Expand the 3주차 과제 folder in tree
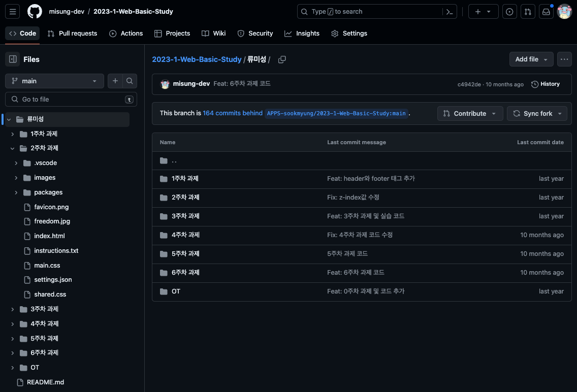The height and width of the screenshot is (392, 577). (13, 309)
